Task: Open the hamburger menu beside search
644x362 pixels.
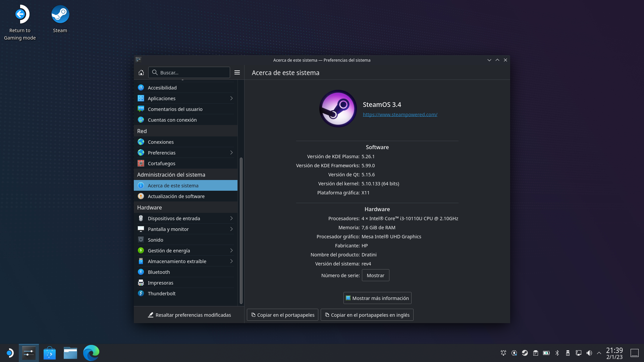Action: tap(237, 72)
